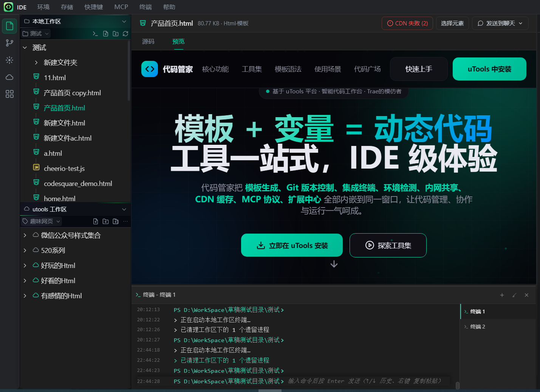Expand the 新建文件夹 folder
The height and width of the screenshot is (392, 540).
click(36, 63)
